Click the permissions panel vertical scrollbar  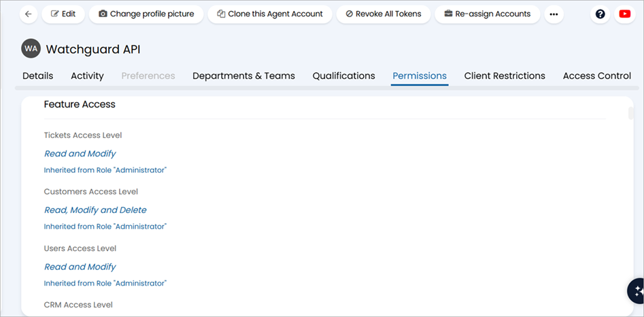pyautogui.click(x=631, y=114)
